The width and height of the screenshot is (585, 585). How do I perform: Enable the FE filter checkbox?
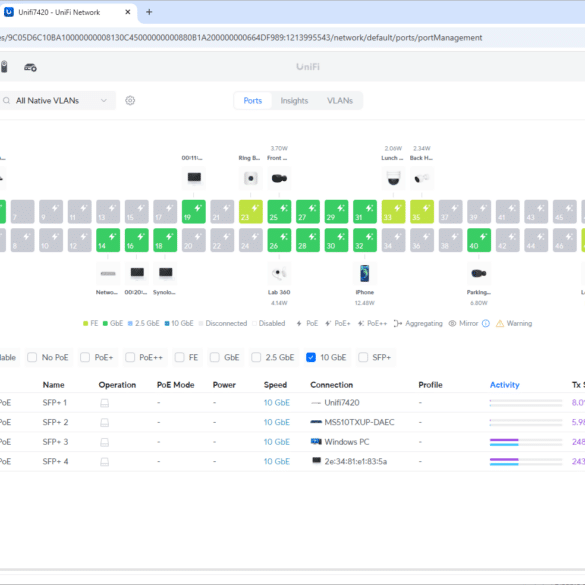179,357
